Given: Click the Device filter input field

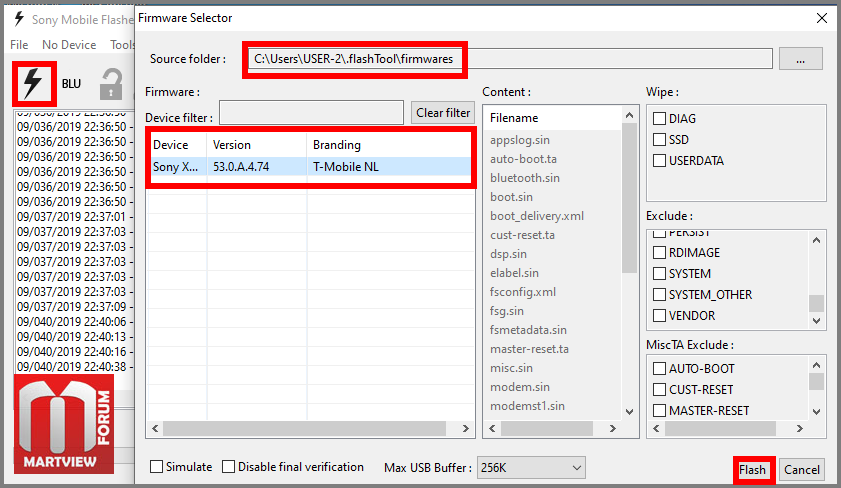Looking at the screenshot, I should pyautogui.click(x=311, y=113).
